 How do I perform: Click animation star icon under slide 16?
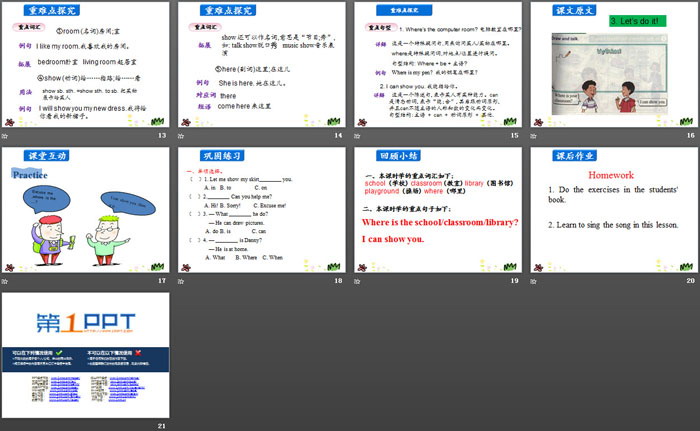point(533,136)
